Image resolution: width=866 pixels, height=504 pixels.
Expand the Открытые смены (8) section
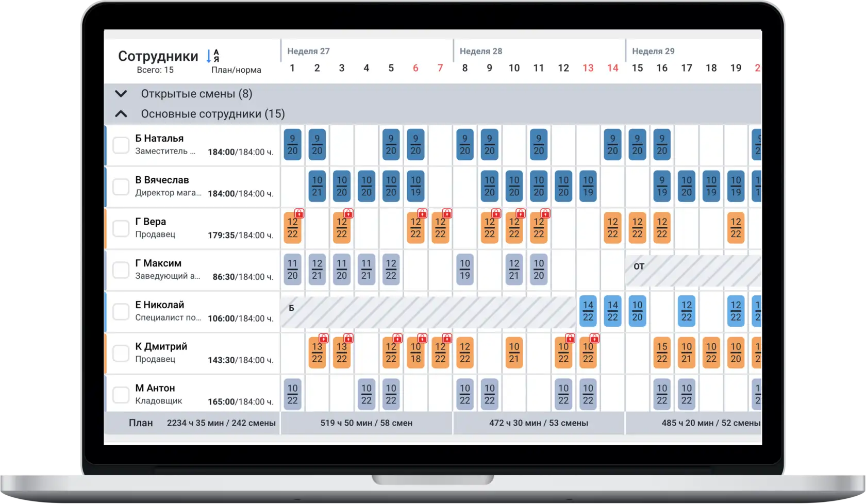pyautogui.click(x=121, y=94)
